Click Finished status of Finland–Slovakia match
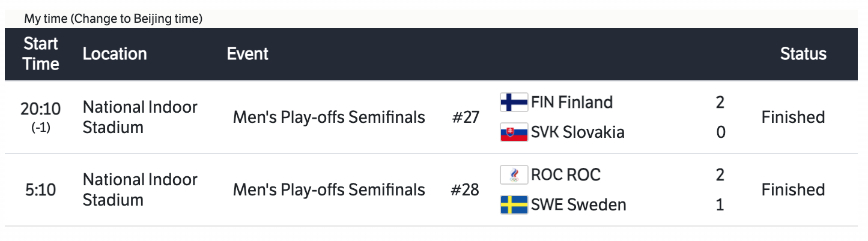 point(793,117)
